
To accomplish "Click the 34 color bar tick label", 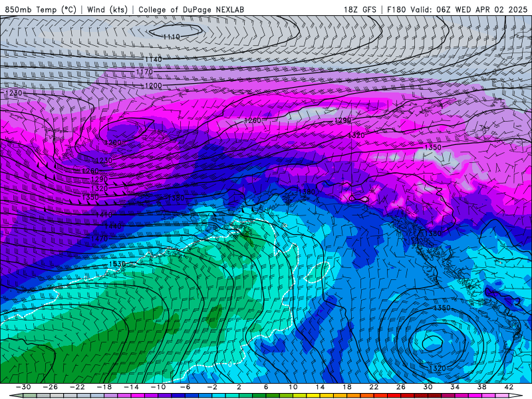I will coord(455,387).
